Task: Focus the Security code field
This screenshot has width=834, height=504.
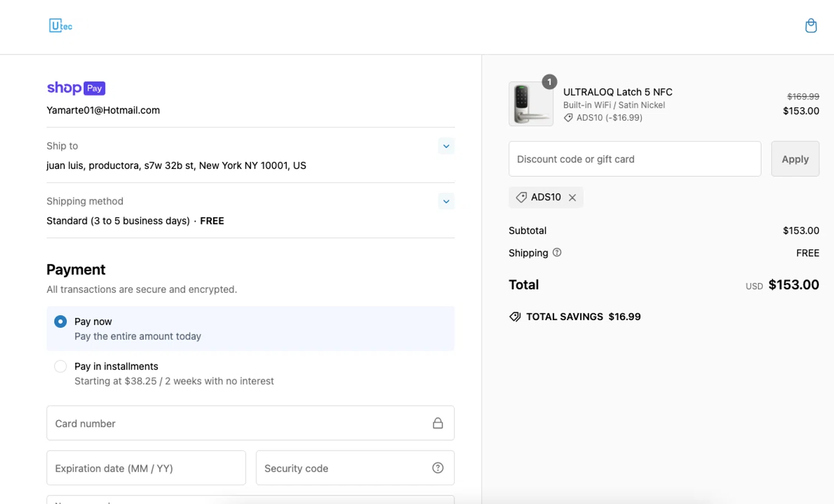Action: click(355, 468)
